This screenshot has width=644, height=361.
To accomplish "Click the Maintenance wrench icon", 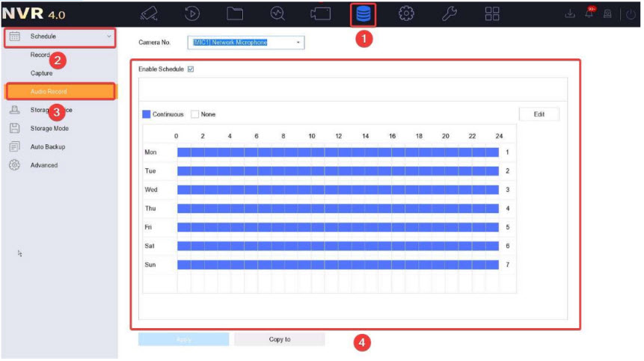I will tap(450, 14).
